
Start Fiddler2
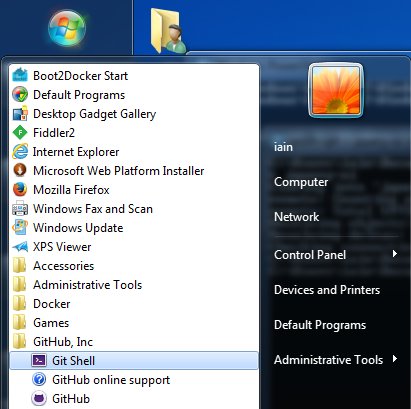(54, 133)
